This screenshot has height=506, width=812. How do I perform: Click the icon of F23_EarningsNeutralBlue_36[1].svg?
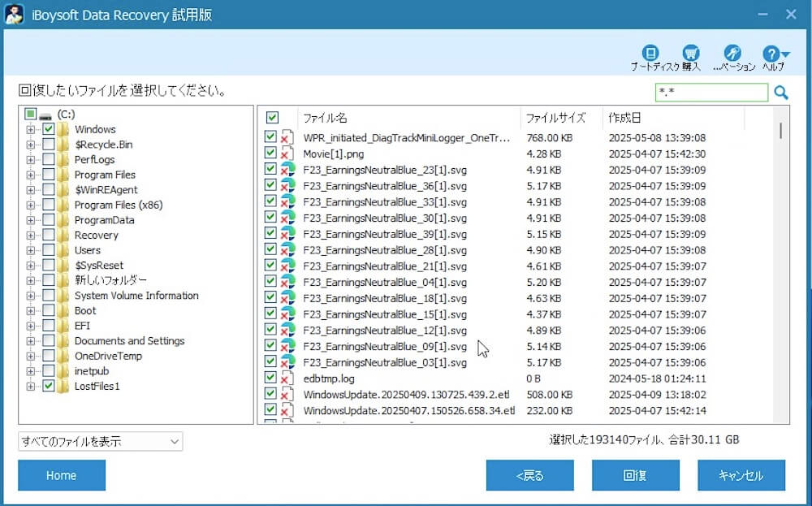pos(287,186)
